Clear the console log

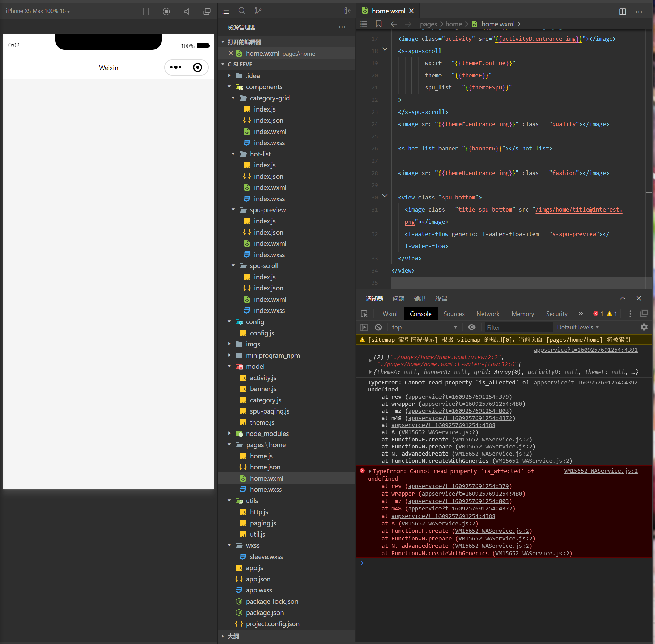[378, 327]
